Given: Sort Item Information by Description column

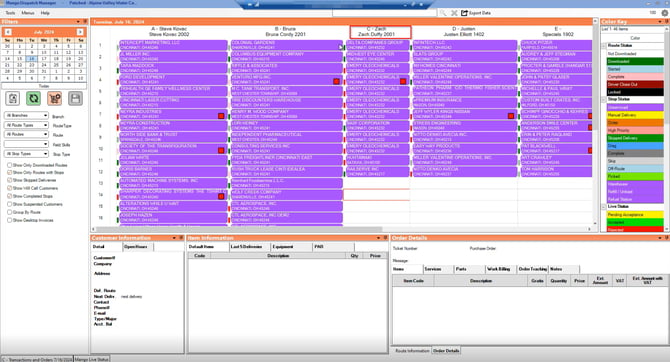Looking at the screenshot, I should 278,256.
